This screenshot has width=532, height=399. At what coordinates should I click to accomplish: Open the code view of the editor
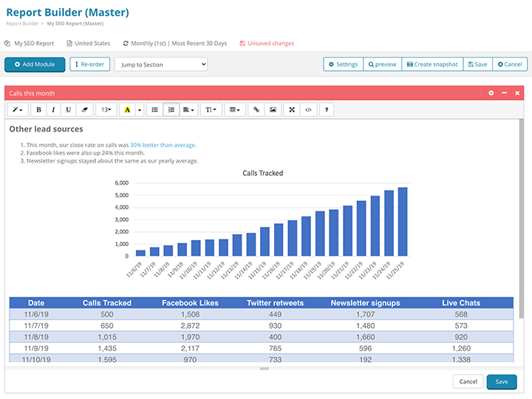[x=308, y=109]
